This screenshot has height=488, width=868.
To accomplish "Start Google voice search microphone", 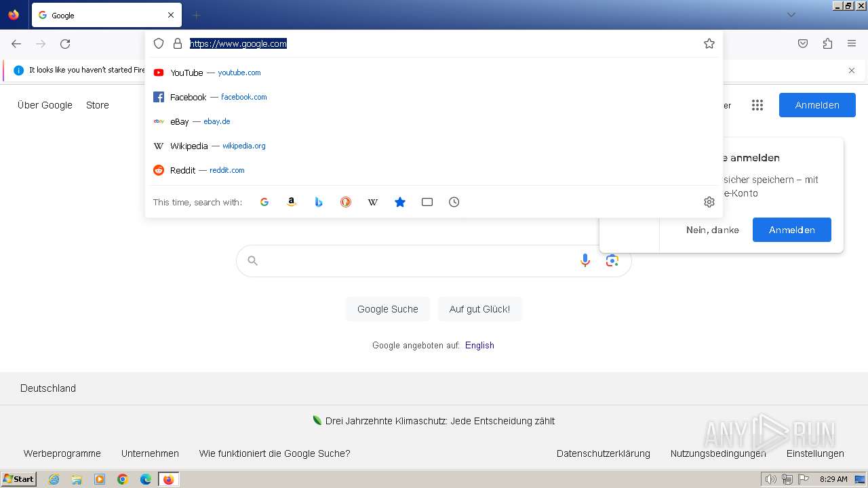I will coord(585,260).
